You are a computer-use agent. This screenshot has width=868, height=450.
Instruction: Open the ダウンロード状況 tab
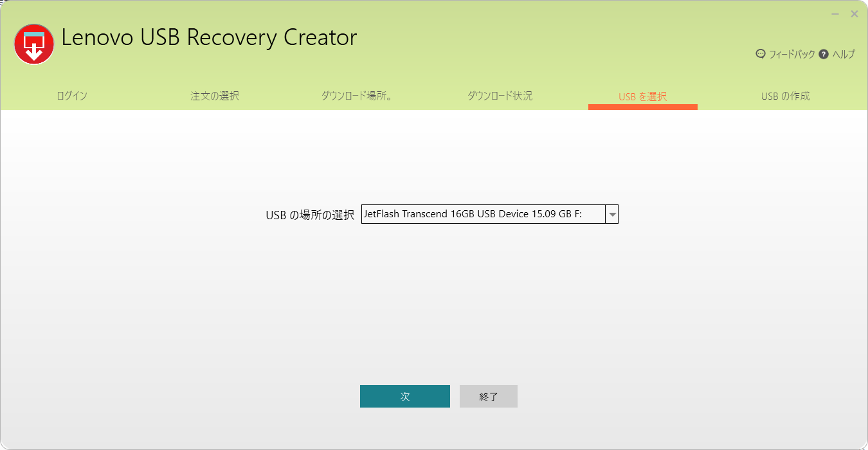500,96
